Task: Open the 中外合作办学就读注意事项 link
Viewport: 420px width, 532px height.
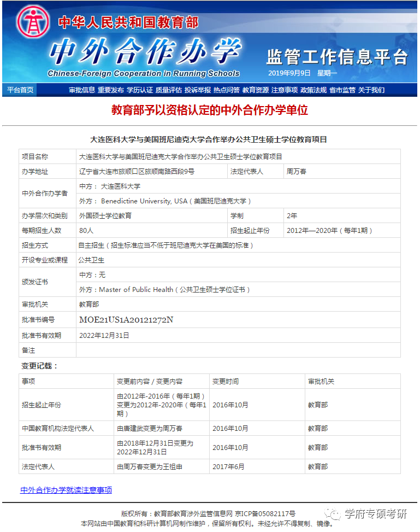Action: coord(66,490)
